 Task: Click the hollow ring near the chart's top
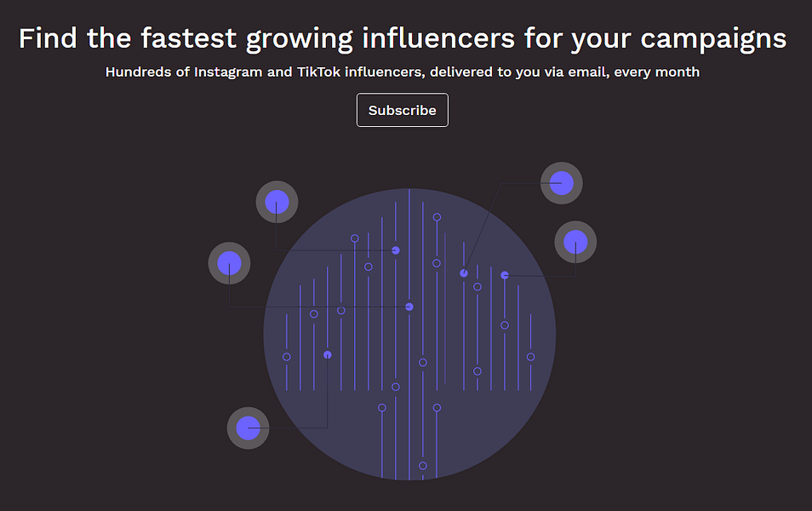point(437,215)
